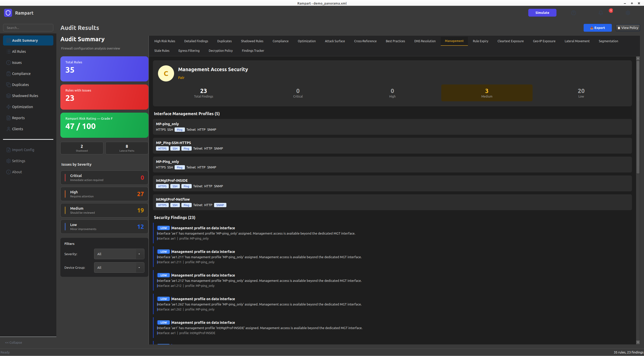
Task: Open the notifications bell icon
Action: pyautogui.click(x=601, y=13)
